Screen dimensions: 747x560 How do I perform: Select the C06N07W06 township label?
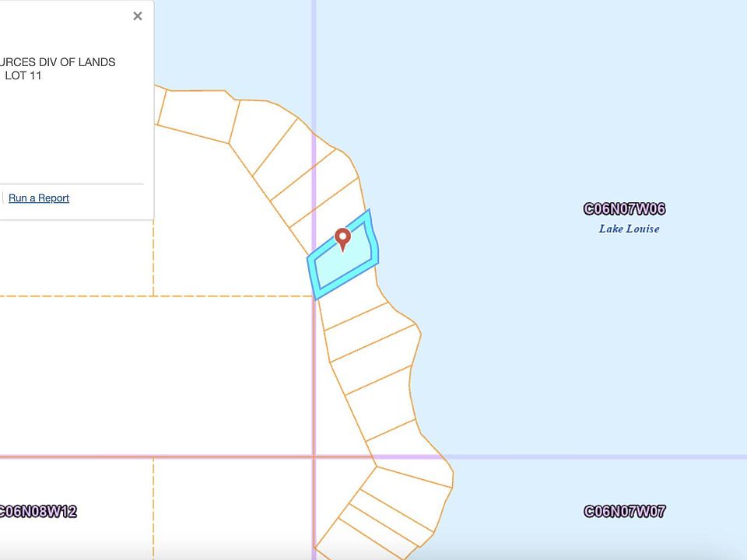click(624, 209)
